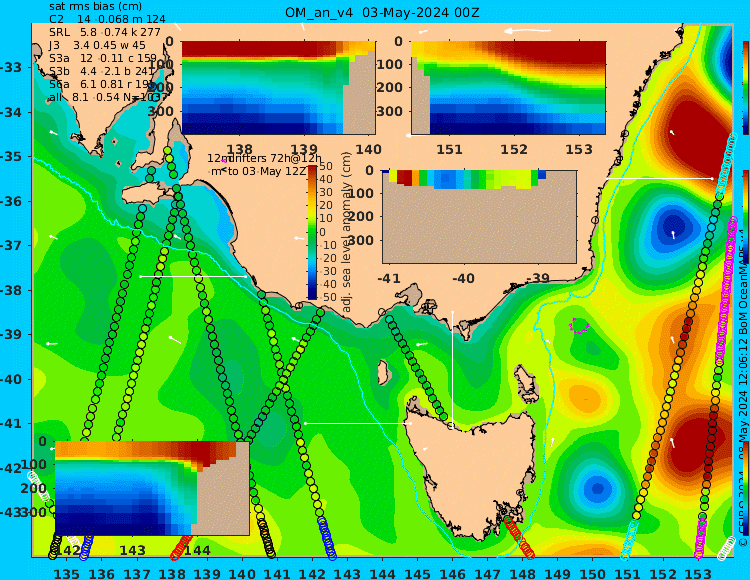The width and height of the screenshot is (750, 580).
Task: Click the 145 label on bottom longitude axis
Action: tap(417, 573)
